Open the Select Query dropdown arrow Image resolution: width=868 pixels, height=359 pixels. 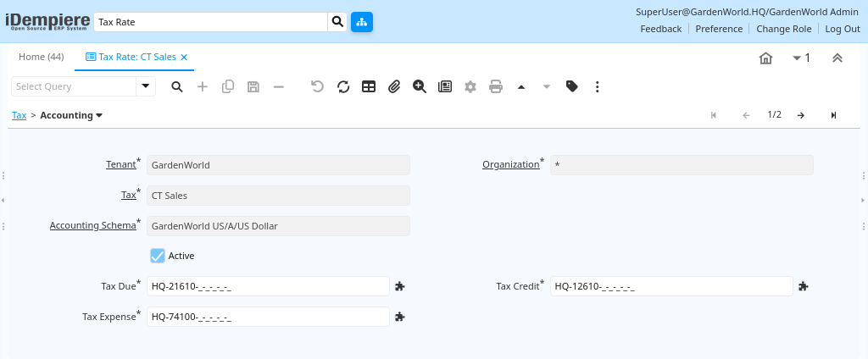146,86
